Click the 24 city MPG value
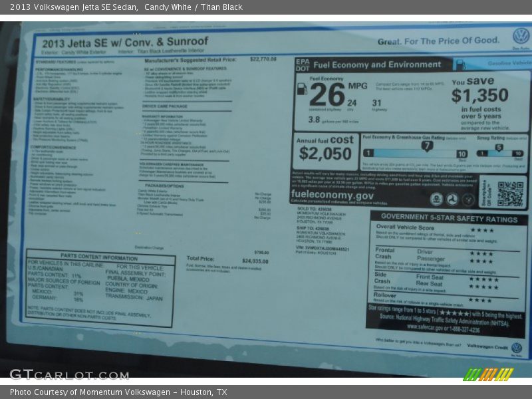The width and height of the screenshot is (532, 399). click(x=352, y=103)
